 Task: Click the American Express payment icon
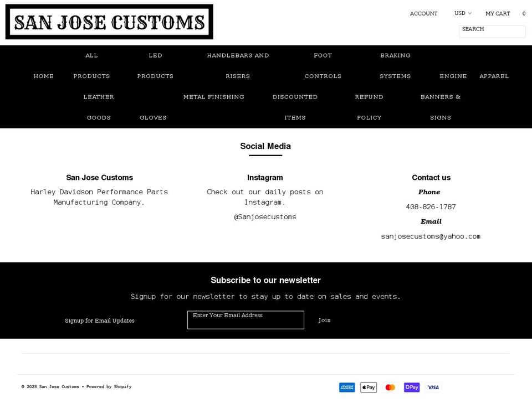click(x=347, y=387)
